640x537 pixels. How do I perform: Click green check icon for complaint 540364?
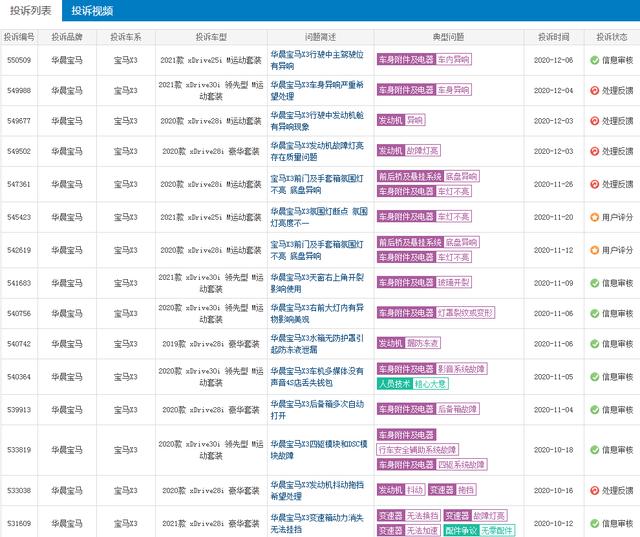(x=594, y=377)
